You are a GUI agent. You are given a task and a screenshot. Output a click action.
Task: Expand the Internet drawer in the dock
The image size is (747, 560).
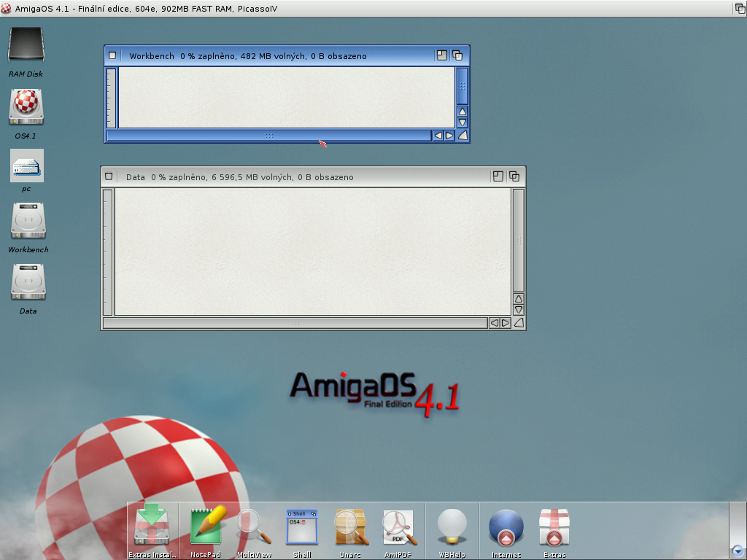pos(506,526)
